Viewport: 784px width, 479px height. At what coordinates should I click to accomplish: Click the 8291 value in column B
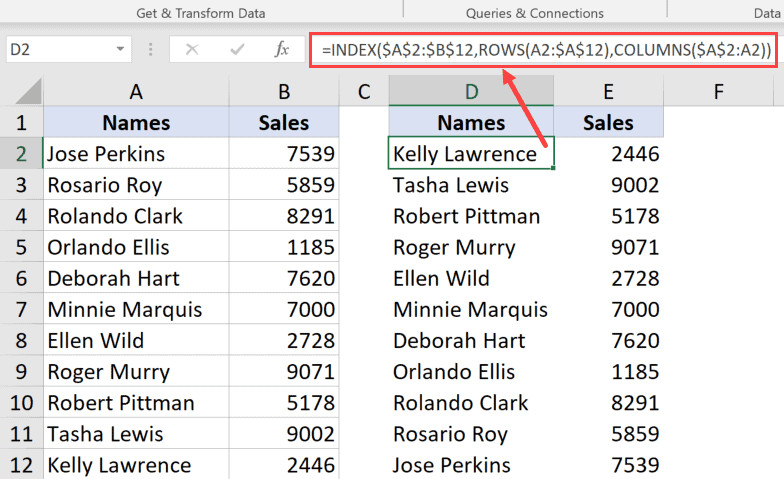310,216
